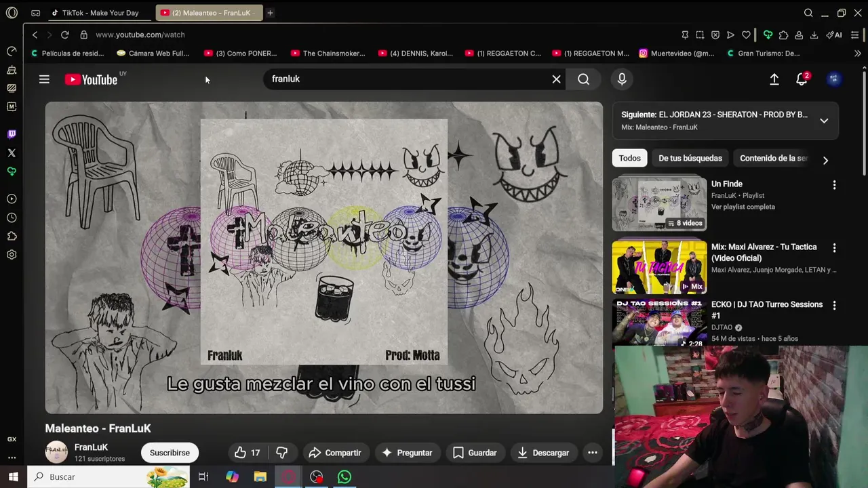868x488 pixels.
Task: Open the YouTube account avatar menu
Action: 833,79
